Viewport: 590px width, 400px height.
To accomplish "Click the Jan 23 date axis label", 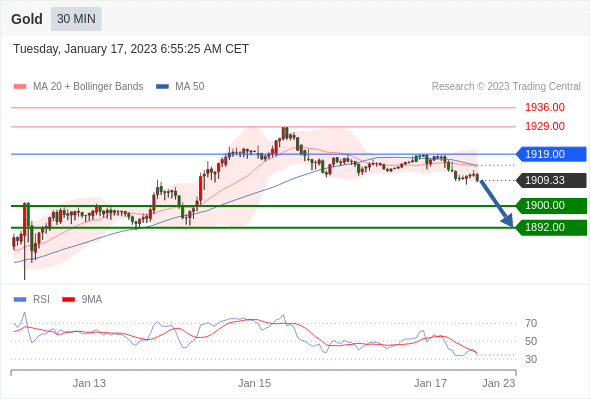I will pyautogui.click(x=499, y=383).
